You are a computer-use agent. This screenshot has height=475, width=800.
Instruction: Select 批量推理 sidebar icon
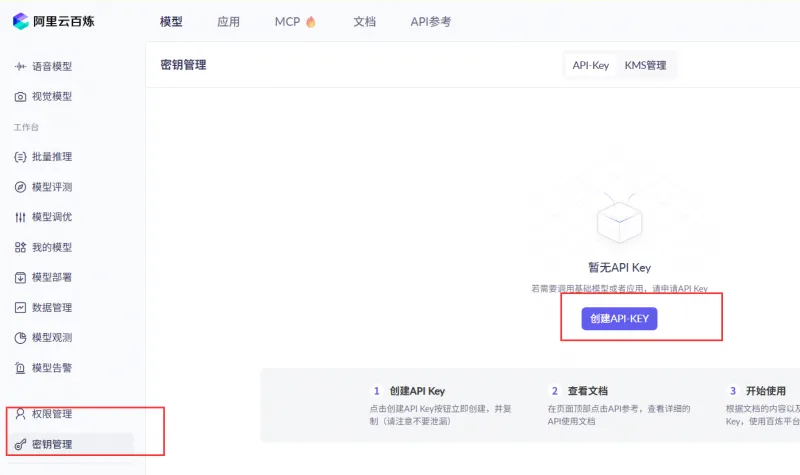click(x=21, y=157)
